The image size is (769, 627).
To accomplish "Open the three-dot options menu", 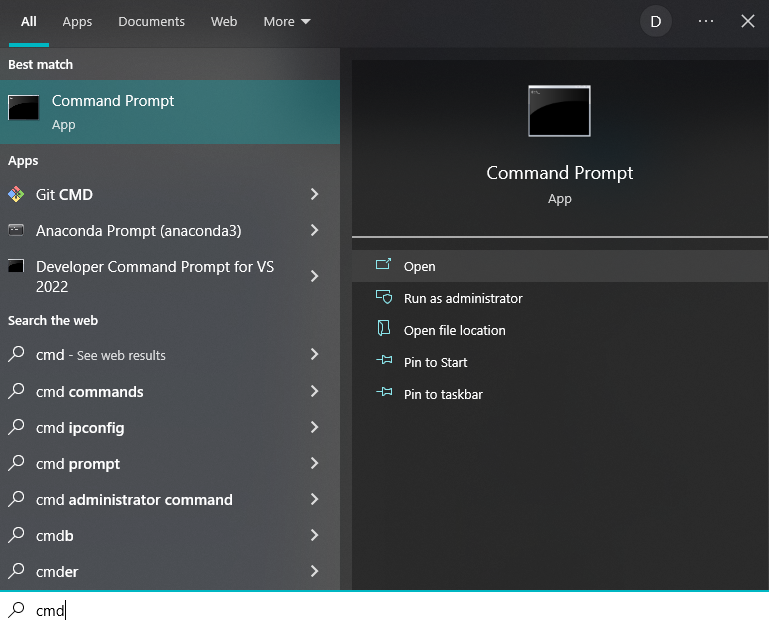I will pos(706,21).
